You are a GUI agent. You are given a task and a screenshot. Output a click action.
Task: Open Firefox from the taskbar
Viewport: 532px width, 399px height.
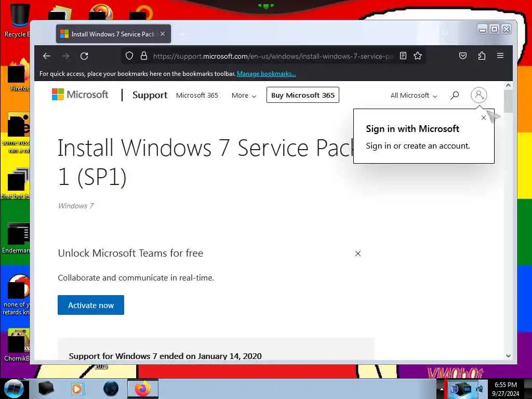(x=143, y=389)
